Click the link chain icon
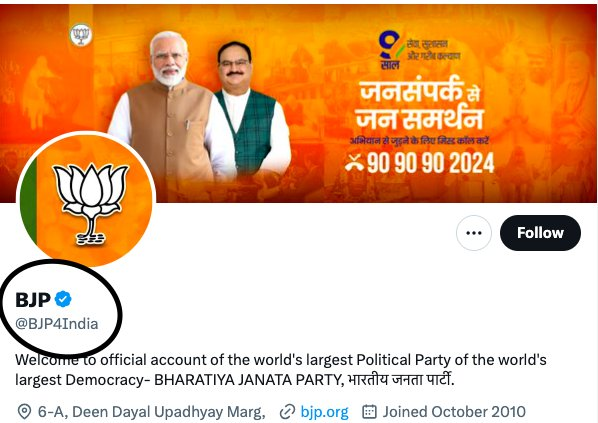Screen dimensions: 598x423 tap(287, 412)
